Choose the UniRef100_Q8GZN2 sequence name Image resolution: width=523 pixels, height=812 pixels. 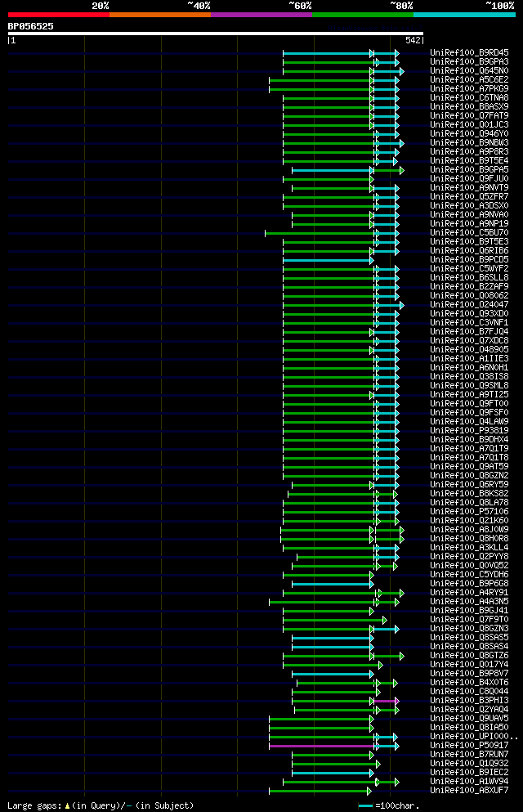click(469, 475)
